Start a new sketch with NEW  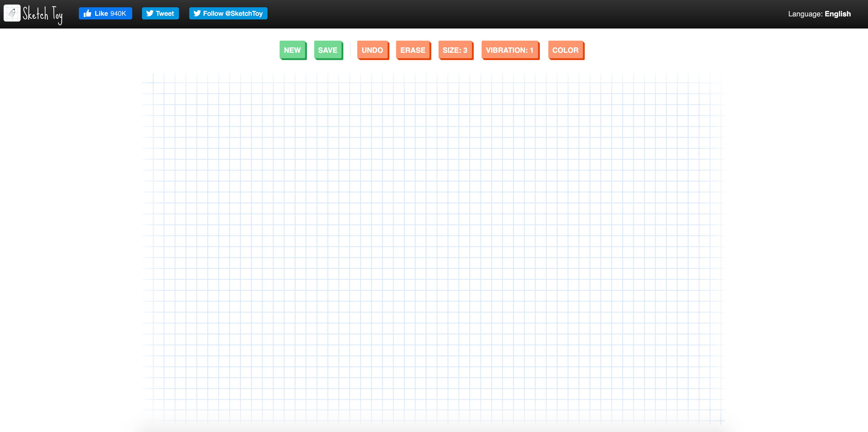tap(293, 50)
